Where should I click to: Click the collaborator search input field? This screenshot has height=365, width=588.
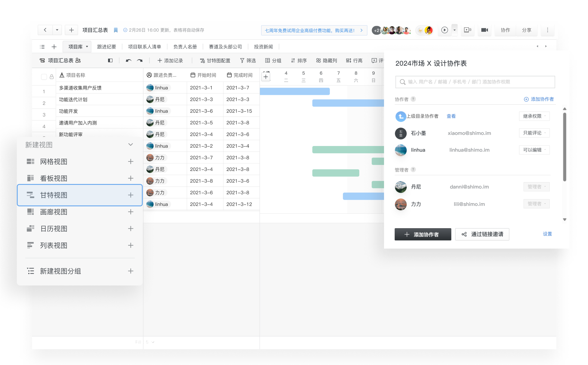[475, 82]
